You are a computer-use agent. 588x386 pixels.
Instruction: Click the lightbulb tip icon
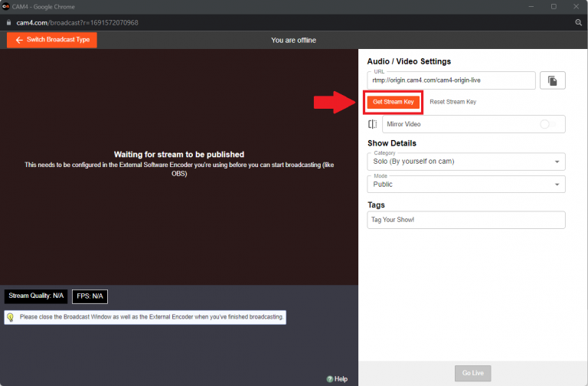pos(11,316)
